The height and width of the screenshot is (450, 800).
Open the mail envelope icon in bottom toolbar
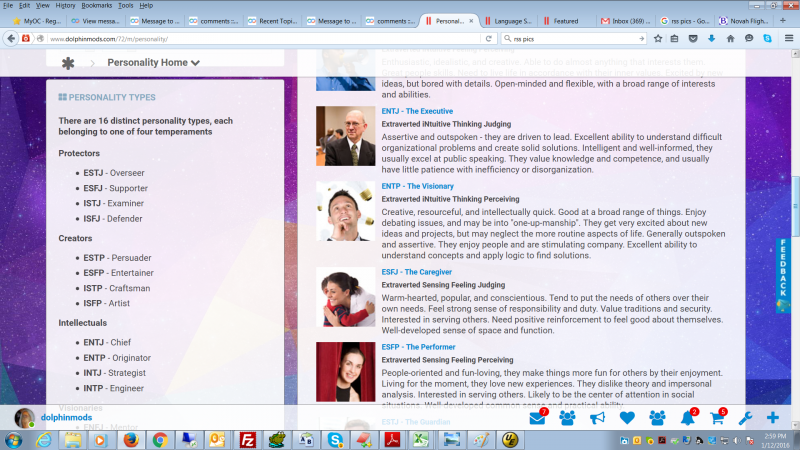[537, 418]
